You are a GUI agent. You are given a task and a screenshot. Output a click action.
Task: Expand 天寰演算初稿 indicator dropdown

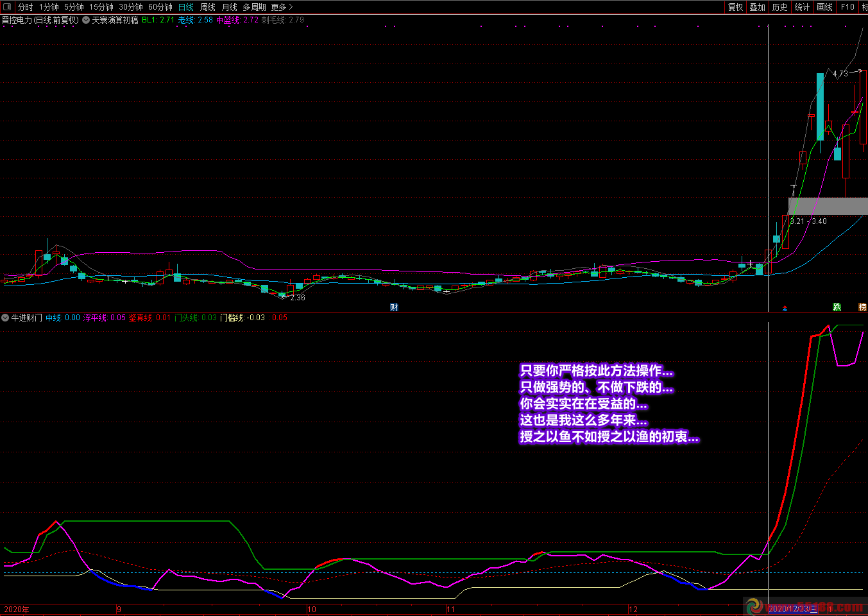[86, 20]
